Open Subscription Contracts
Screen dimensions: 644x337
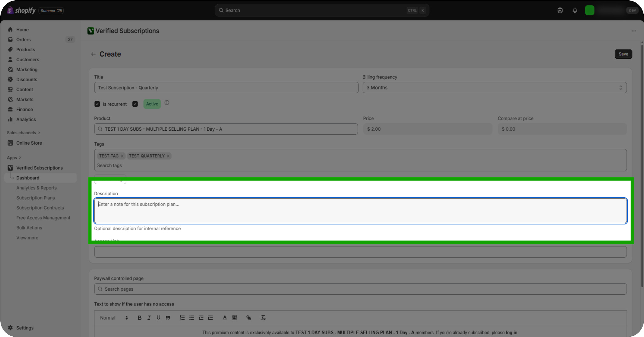[40, 208]
